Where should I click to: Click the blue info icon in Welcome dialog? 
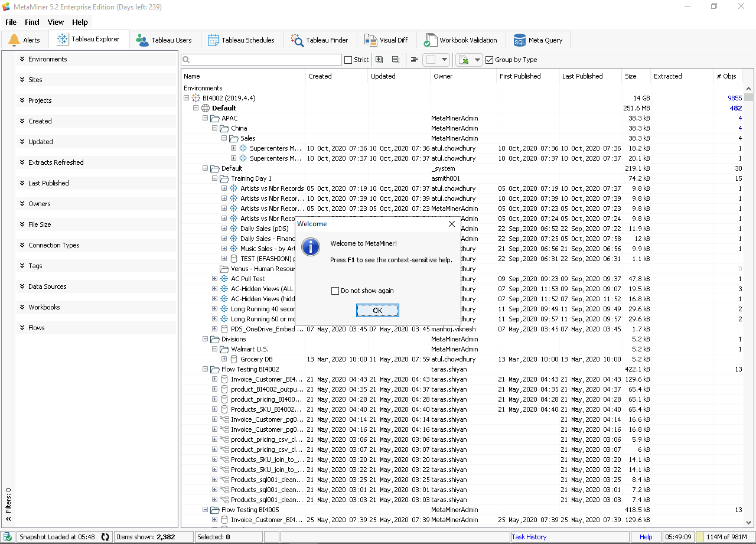pyautogui.click(x=311, y=247)
